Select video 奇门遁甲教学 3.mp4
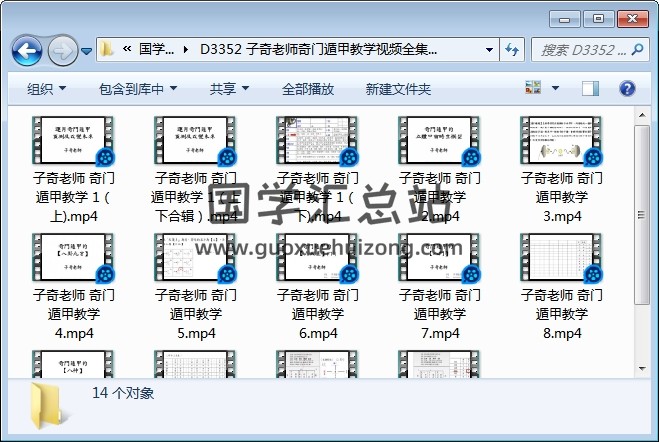Screen dimensions: 659x442 [560, 142]
